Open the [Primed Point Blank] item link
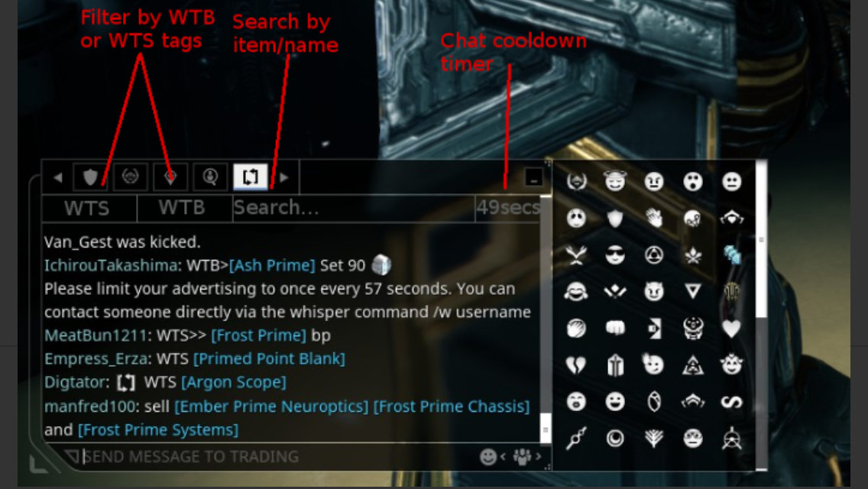This screenshot has width=868, height=489. pyautogui.click(x=269, y=359)
